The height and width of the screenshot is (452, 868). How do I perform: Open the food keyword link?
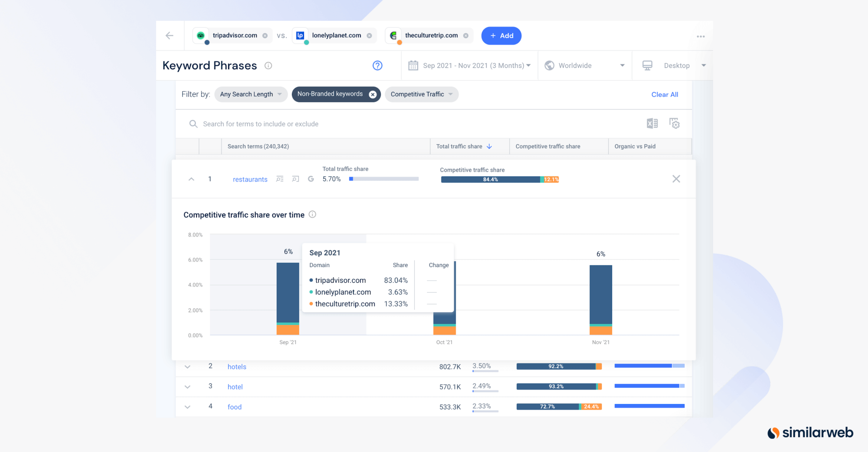[235, 407]
